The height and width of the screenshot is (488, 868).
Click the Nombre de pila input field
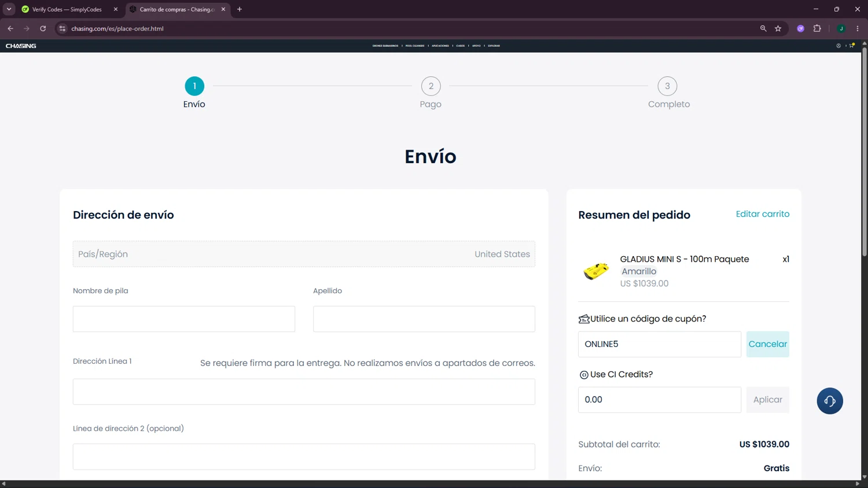click(184, 319)
